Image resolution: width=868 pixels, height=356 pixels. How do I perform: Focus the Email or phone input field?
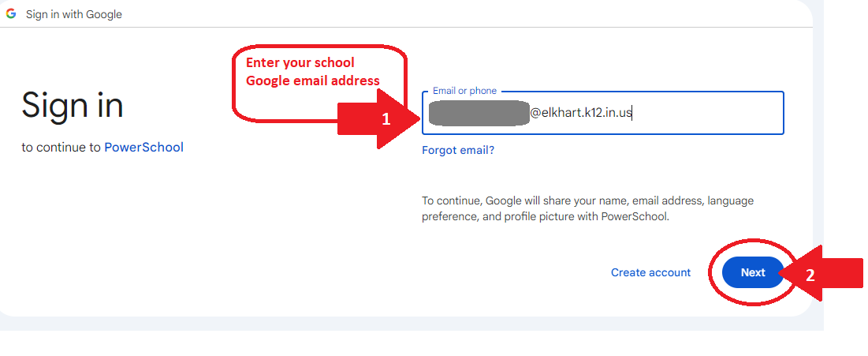[x=603, y=113]
